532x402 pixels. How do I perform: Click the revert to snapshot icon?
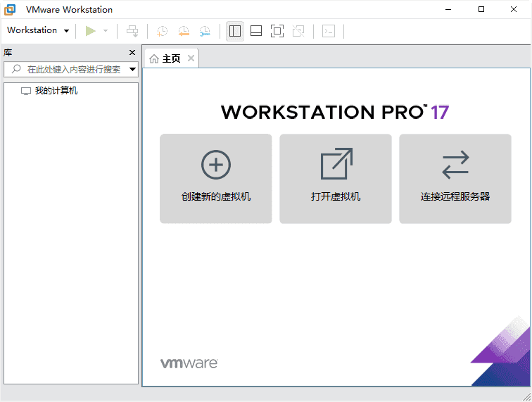183,31
